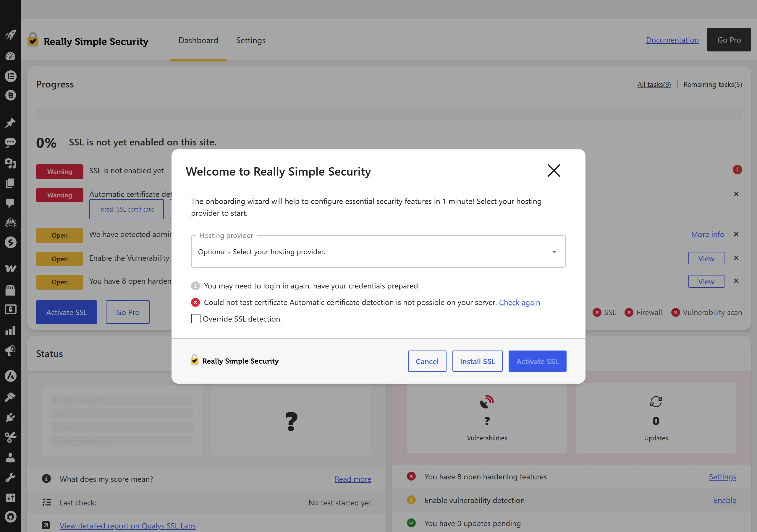Screen dimensions: 757x532
Task: Click the red notification badge showing 1
Action: pos(737,170)
